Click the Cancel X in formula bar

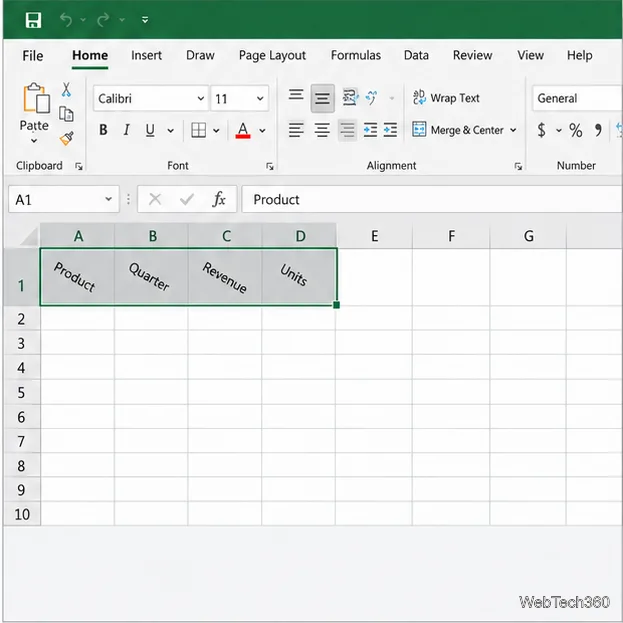(155, 199)
